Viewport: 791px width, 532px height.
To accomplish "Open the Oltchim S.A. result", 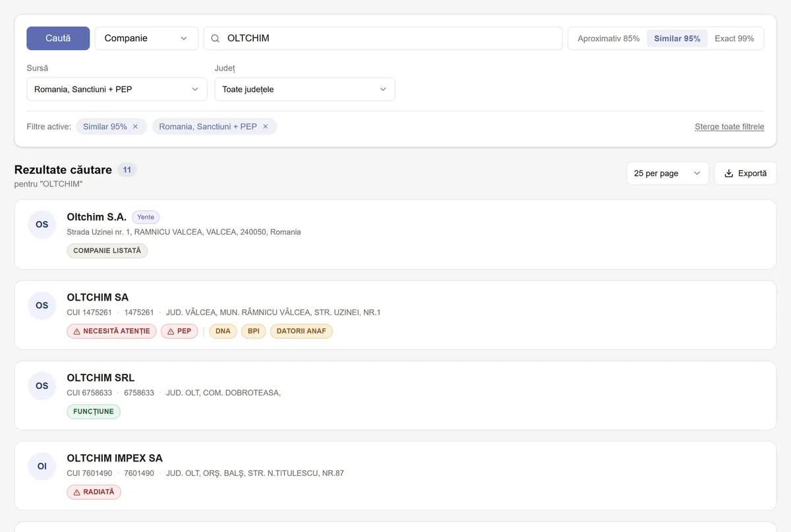I will (395, 235).
